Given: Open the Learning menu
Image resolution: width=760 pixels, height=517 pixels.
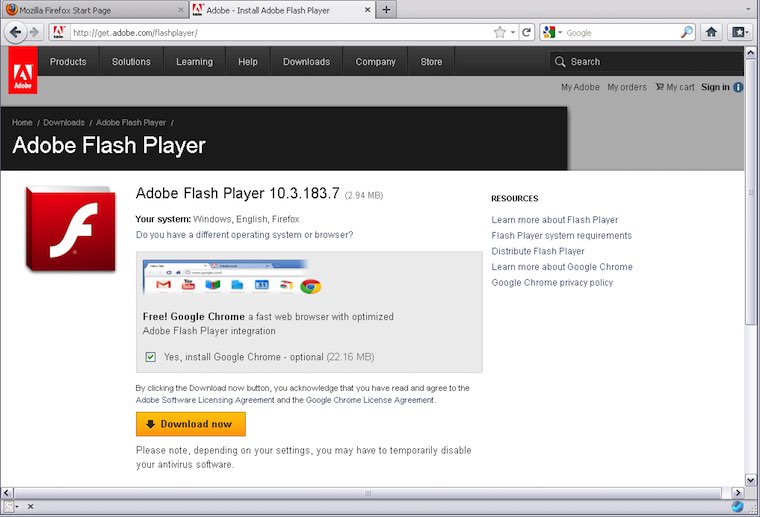Looking at the screenshot, I should click(194, 62).
